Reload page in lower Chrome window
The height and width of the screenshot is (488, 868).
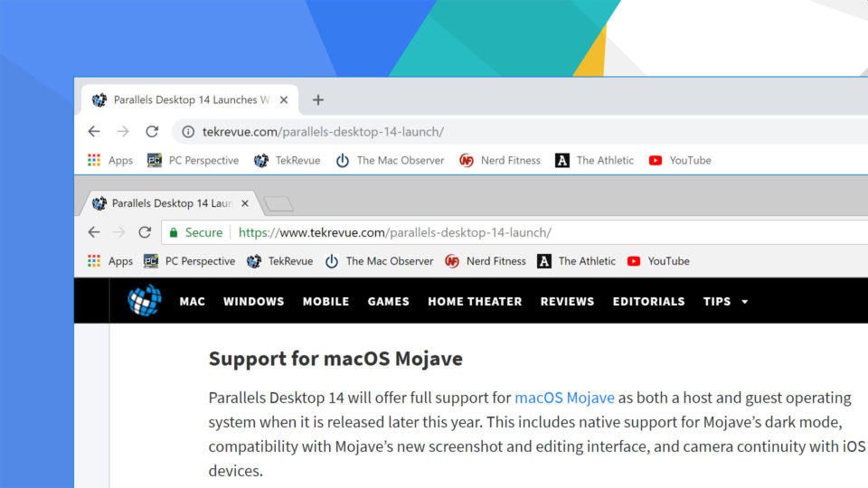145,232
